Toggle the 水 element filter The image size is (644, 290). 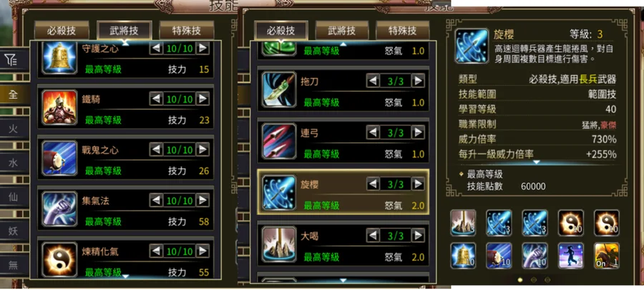[13, 163]
